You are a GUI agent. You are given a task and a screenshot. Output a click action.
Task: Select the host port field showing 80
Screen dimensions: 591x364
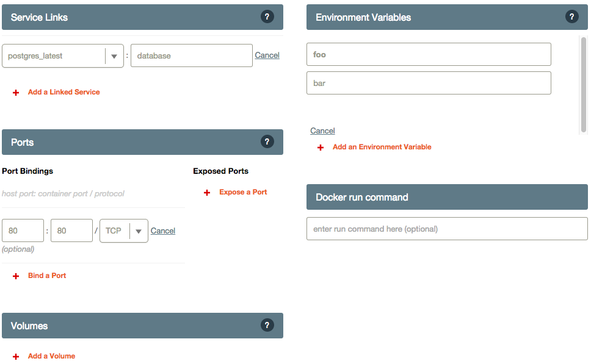click(23, 230)
